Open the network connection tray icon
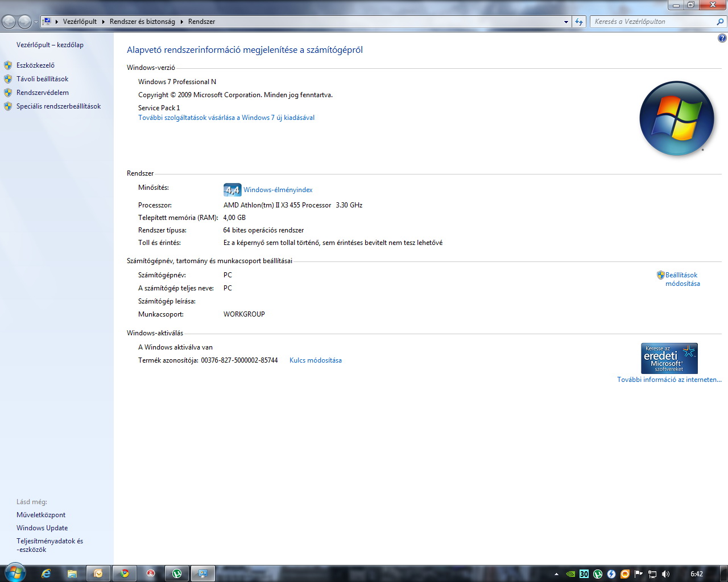The height and width of the screenshot is (582, 728). tap(652, 574)
